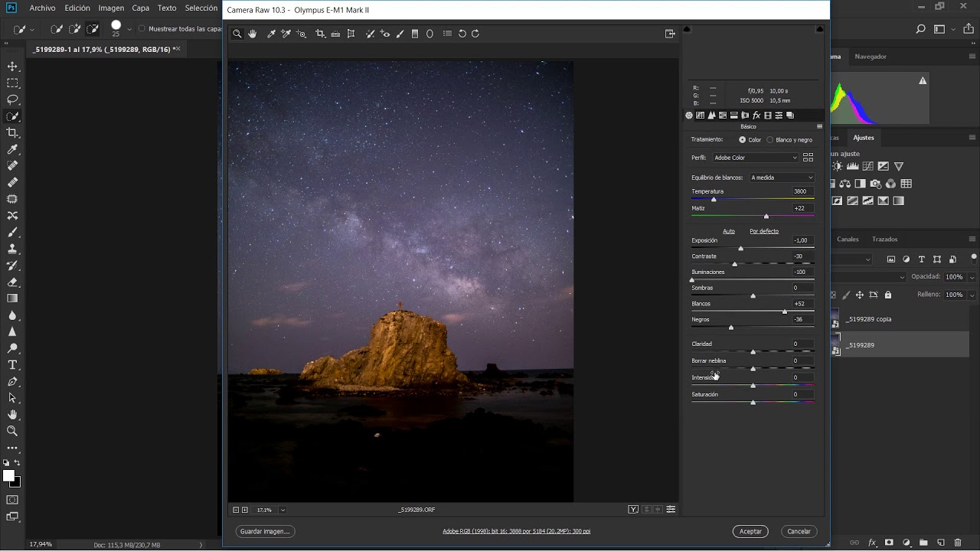Open the brush size picker dropdown
The height and width of the screenshot is (551, 980).
point(129,29)
